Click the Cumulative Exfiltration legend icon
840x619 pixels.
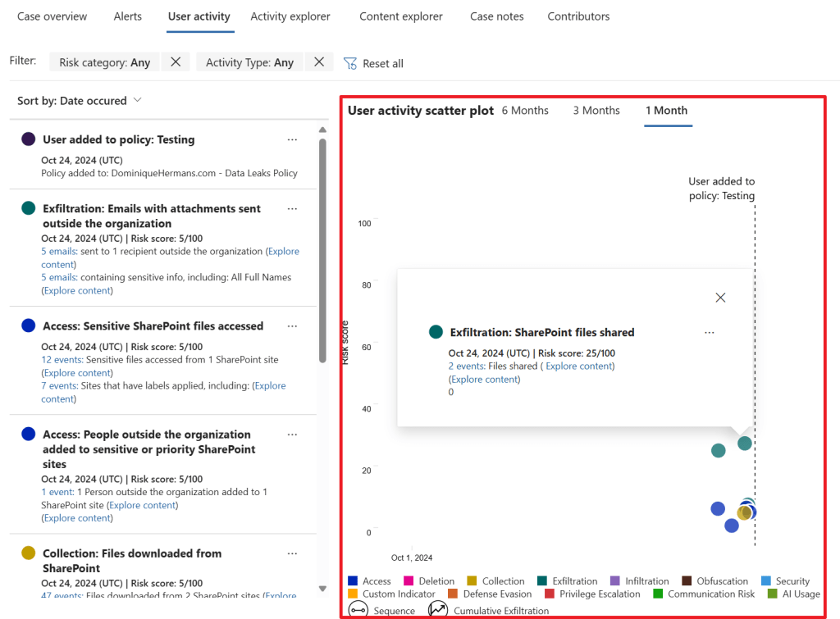point(438,610)
